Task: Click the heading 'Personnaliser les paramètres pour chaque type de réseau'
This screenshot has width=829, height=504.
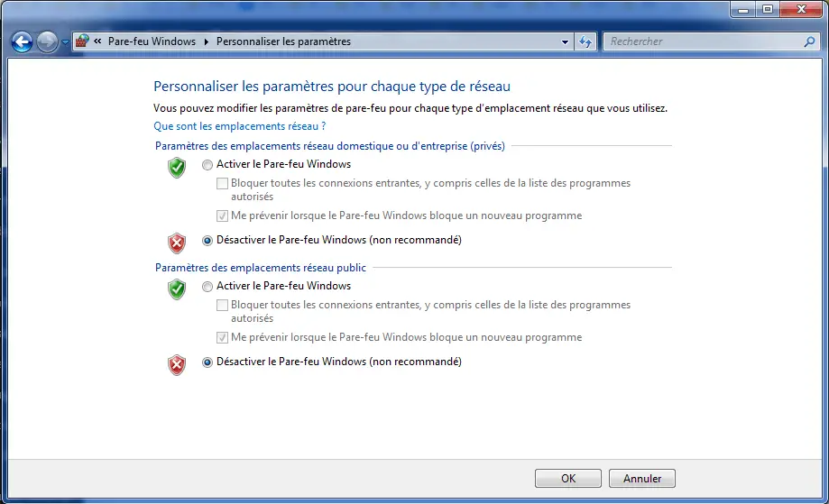Action: 332,87
